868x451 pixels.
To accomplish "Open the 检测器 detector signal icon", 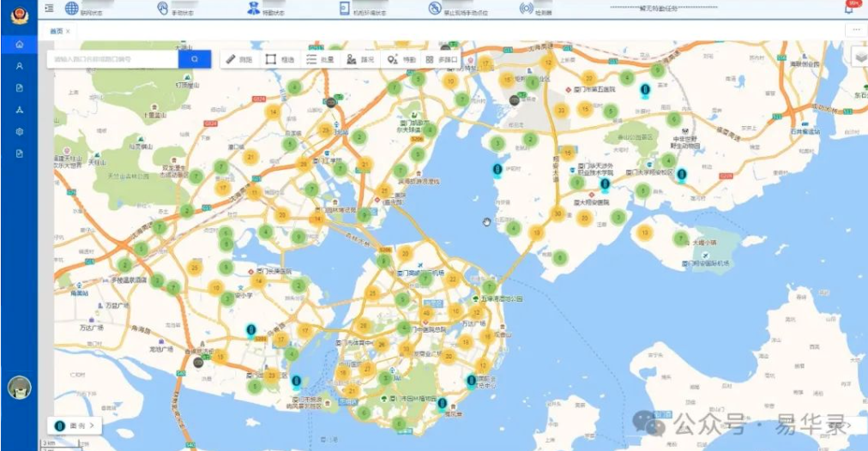I will (x=526, y=9).
